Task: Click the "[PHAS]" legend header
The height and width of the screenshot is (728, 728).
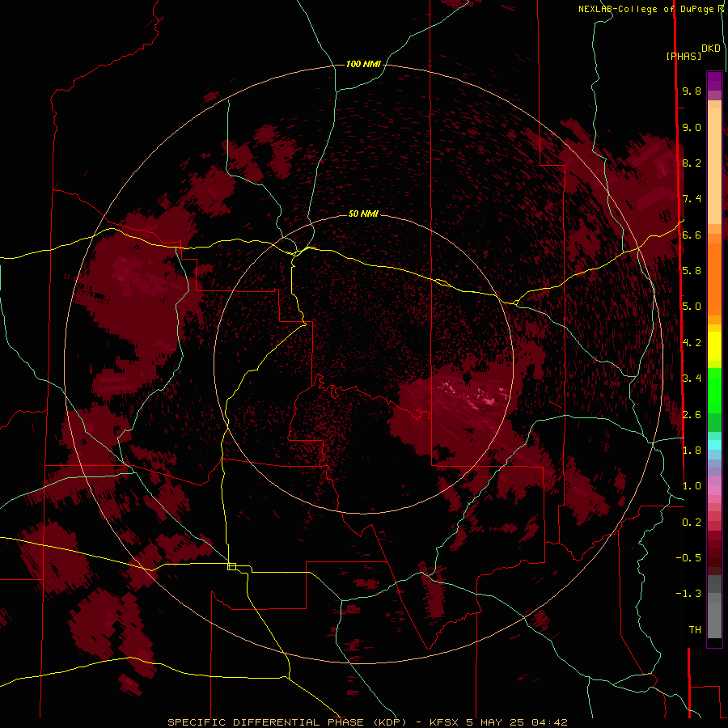Action: (684, 56)
